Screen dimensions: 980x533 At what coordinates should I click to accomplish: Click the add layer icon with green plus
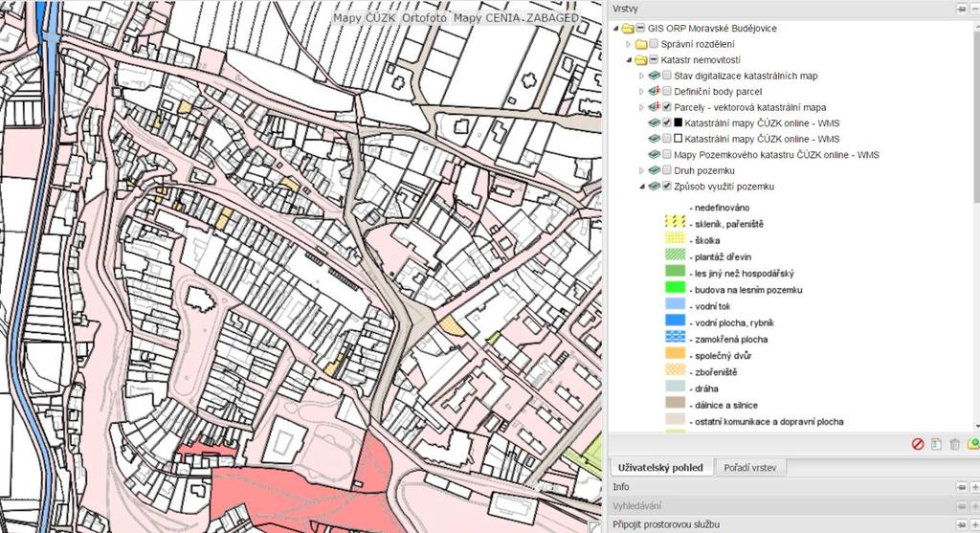(973, 444)
